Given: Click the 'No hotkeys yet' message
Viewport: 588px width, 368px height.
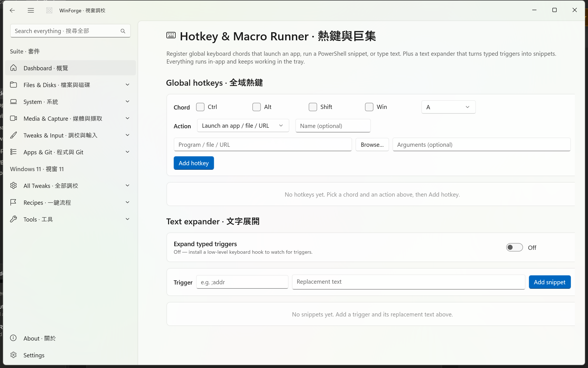Looking at the screenshot, I should point(372,194).
